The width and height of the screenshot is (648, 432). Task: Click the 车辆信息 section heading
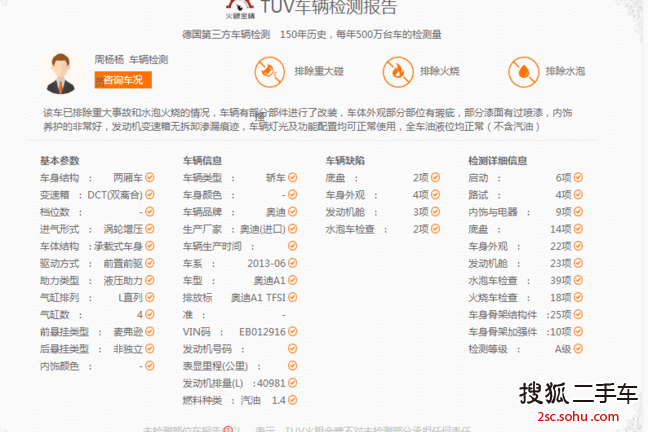(x=202, y=161)
